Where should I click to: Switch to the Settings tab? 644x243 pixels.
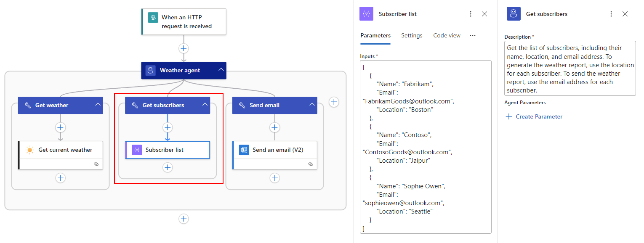[412, 36]
